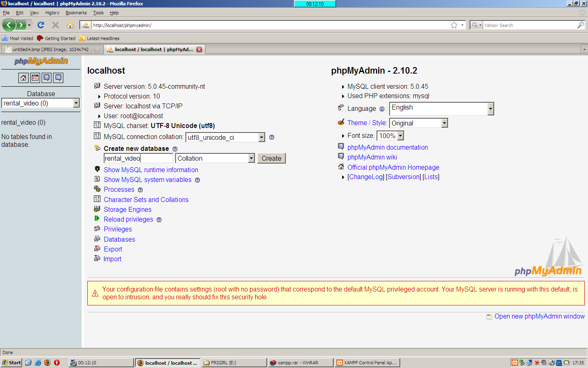This screenshot has width=588, height=368.
Task: Close the localhost phpMyAdmin tab
Action: [199, 49]
